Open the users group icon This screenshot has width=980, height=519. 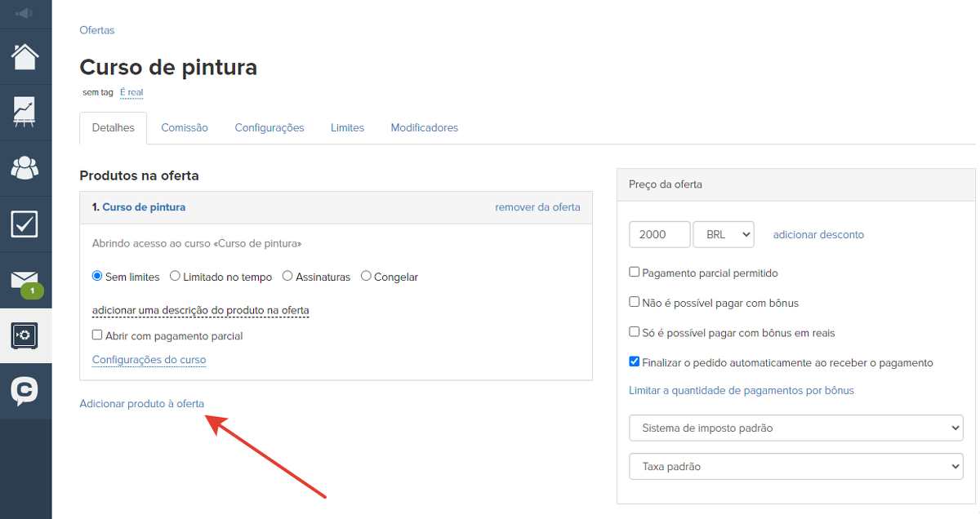coord(25,168)
